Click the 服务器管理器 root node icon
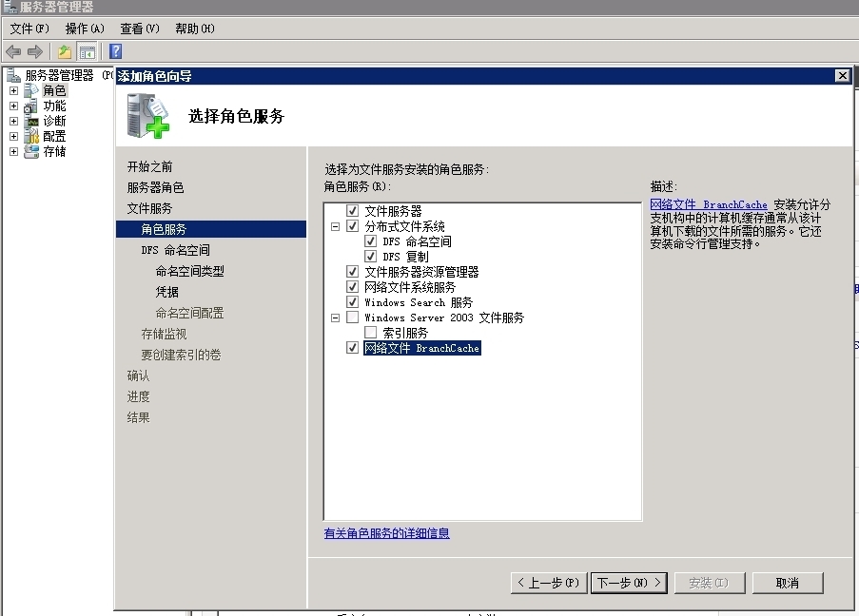 [x=13, y=75]
